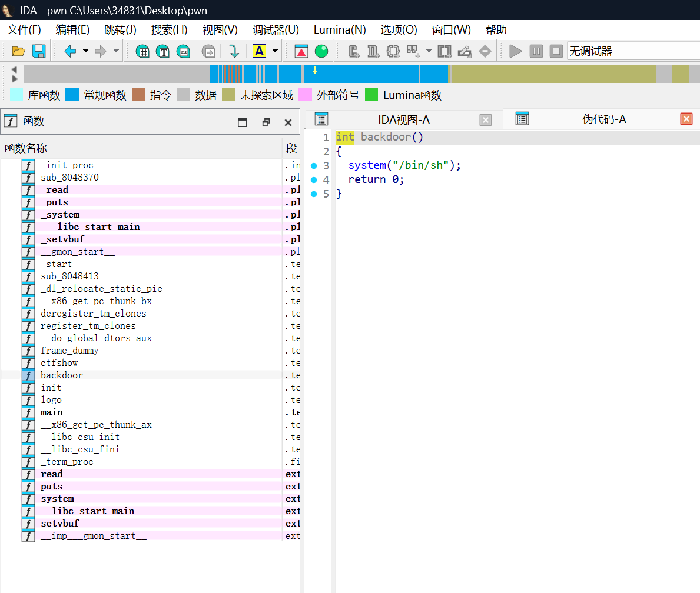Image resolution: width=700 pixels, height=593 pixels.
Task: Select the _start function in list
Action: (151, 264)
